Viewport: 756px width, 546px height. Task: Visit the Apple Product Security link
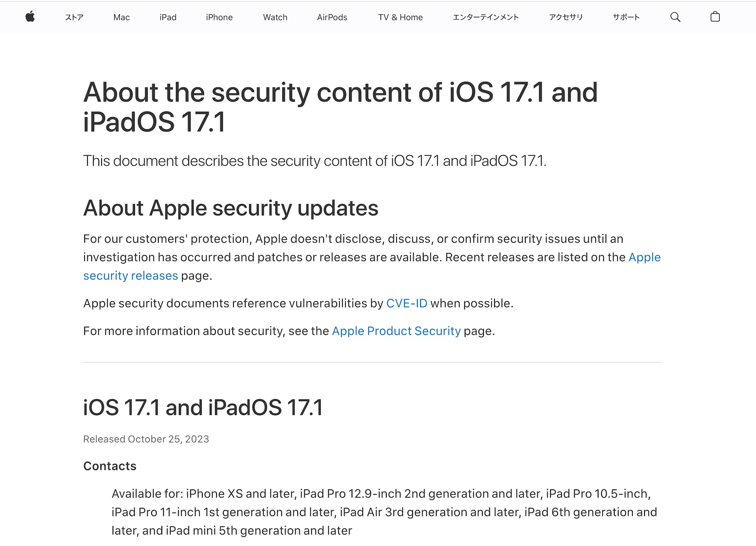396,331
